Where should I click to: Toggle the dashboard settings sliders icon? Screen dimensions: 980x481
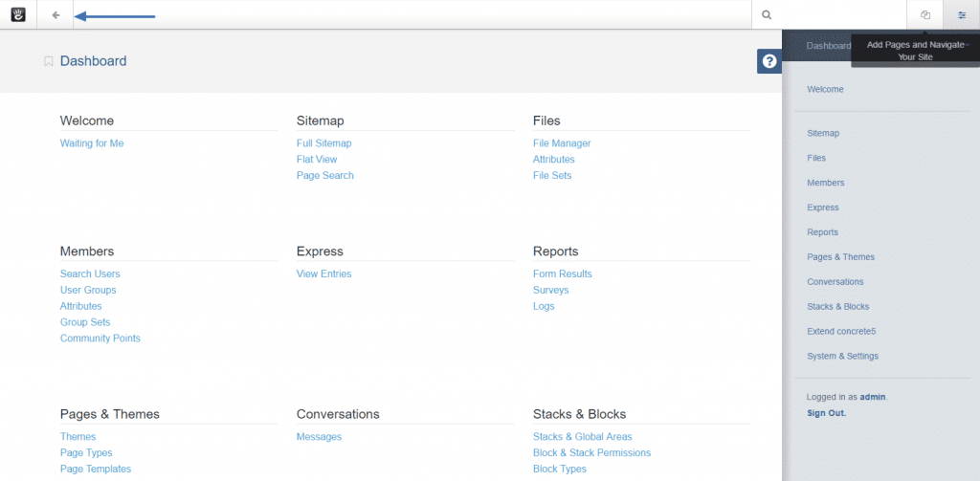click(x=961, y=14)
